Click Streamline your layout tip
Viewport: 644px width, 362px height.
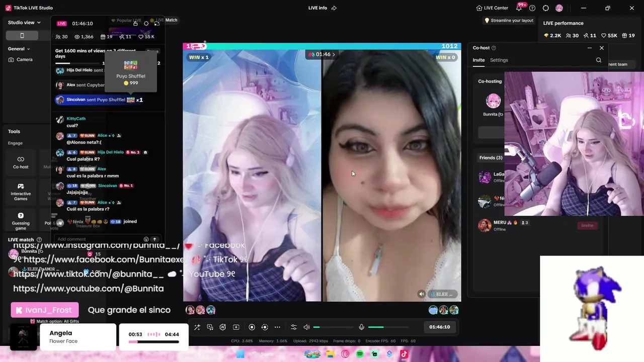509,21
